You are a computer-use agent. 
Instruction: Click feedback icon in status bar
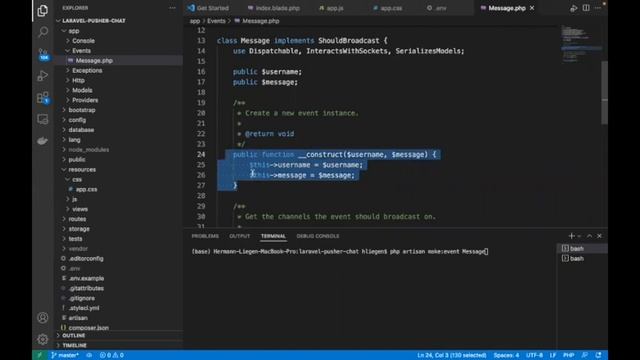(585, 355)
